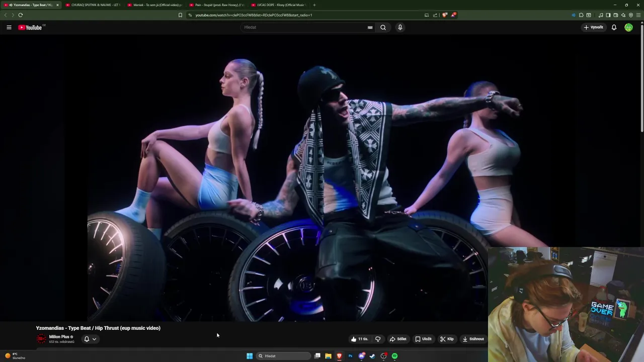644x362 pixels.
Task: Open Brave VPN shield icon
Action: click(631, 15)
